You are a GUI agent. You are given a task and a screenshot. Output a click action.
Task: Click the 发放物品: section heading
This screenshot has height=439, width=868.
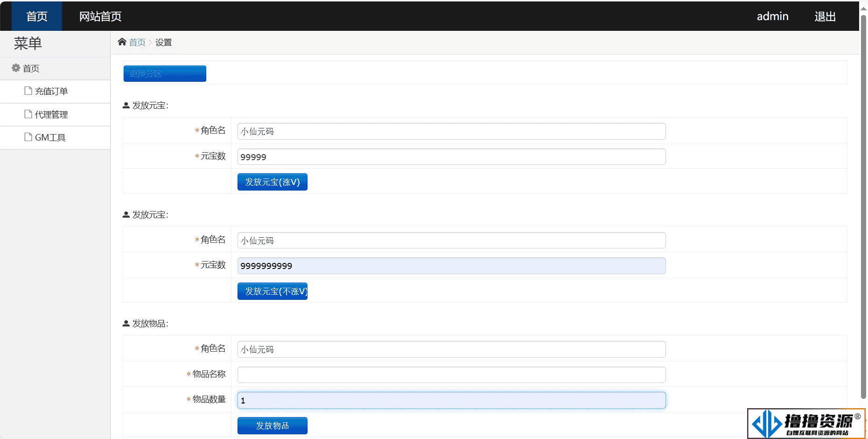pyautogui.click(x=150, y=324)
